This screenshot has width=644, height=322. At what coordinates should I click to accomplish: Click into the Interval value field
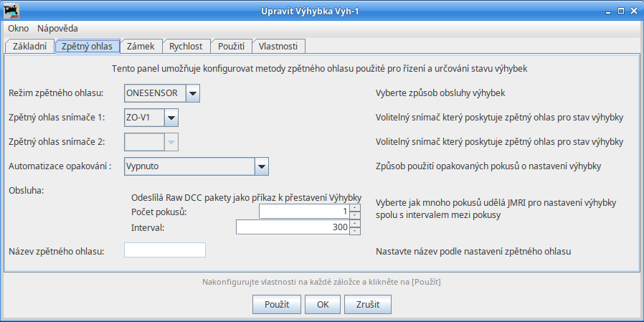pyautogui.click(x=293, y=227)
